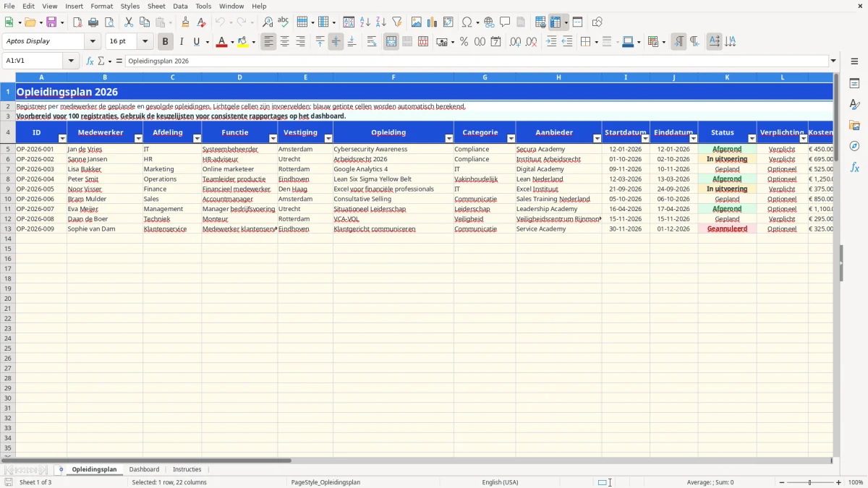Insert a pivot table
Screen dimensions: 868x488
(448, 22)
